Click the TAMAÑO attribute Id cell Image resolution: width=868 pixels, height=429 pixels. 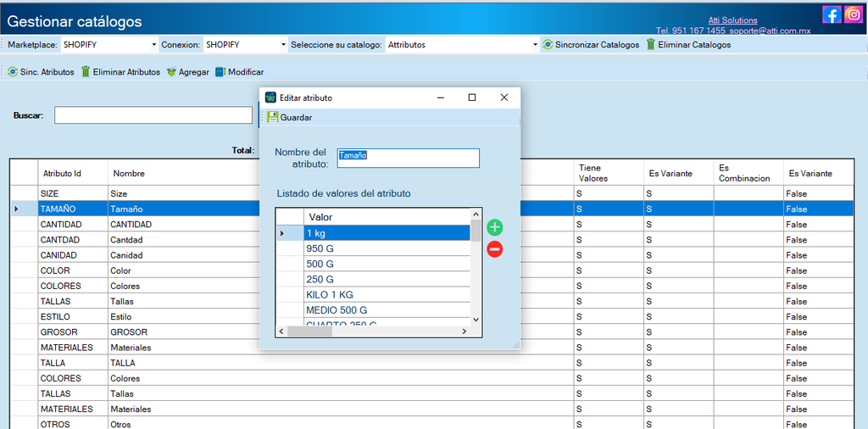(x=73, y=209)
